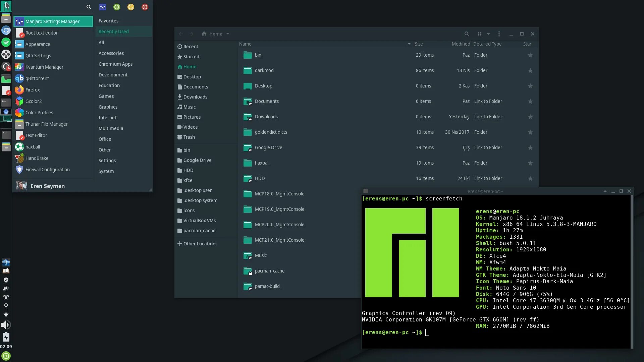The height and width of the screenshot is (362, 644).
Task: Go to Recent in file manager sidebar
Action: (x=206, y=47)
